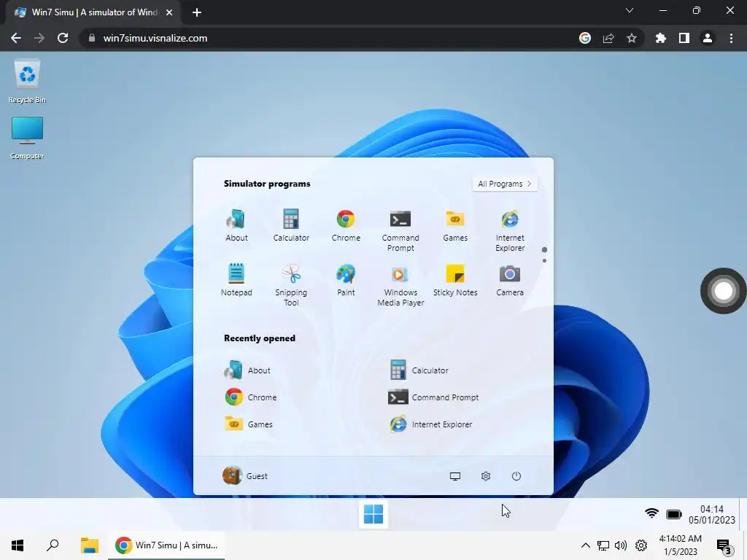
Task: Go back in the browser
Action: pyautogui.click(x=16, y=38)
